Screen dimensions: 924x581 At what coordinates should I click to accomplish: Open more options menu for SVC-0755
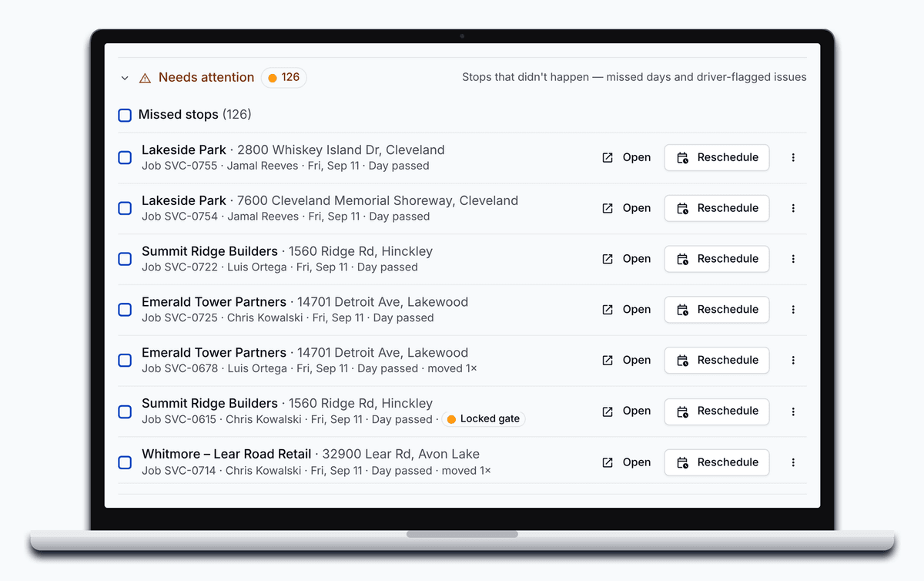(793, 157)
